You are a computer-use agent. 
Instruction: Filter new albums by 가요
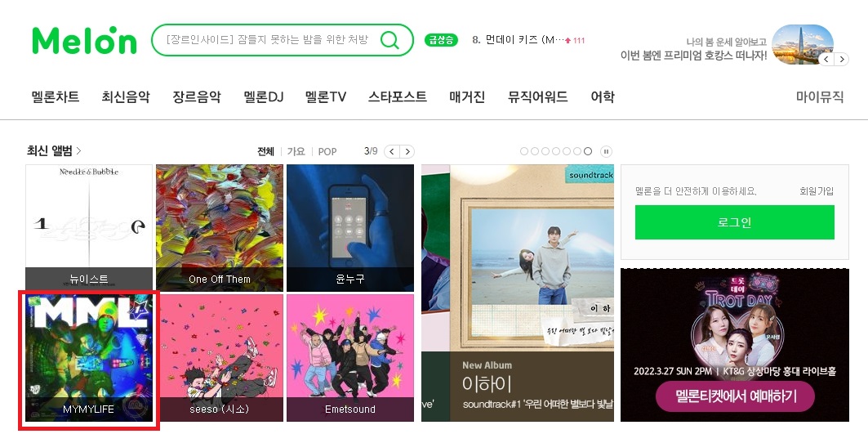[x=296, y=152]
